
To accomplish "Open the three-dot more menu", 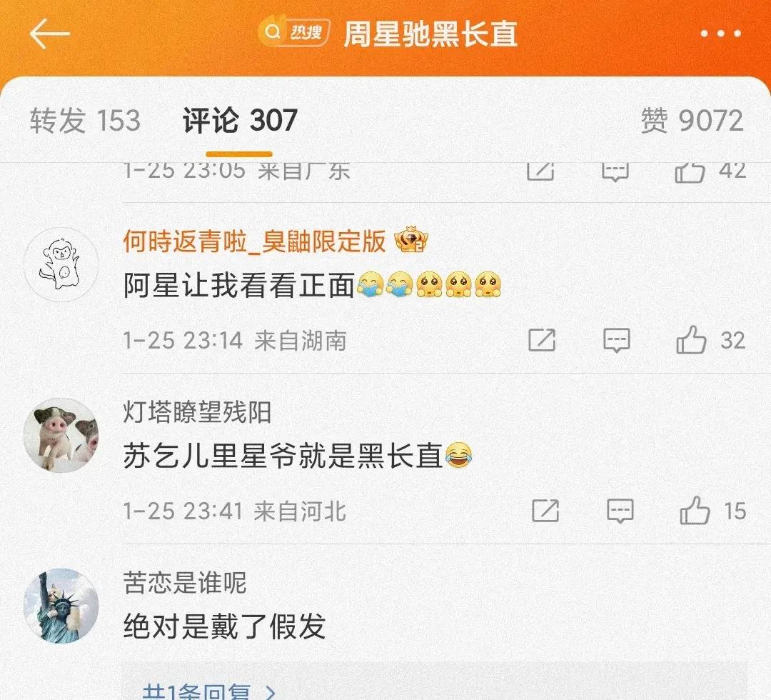I will [x=720, y=34].
